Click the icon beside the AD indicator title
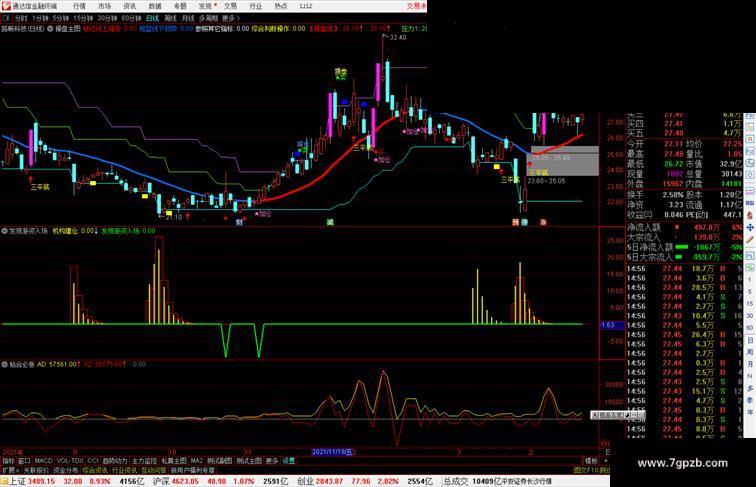 (x=4, y=365)
